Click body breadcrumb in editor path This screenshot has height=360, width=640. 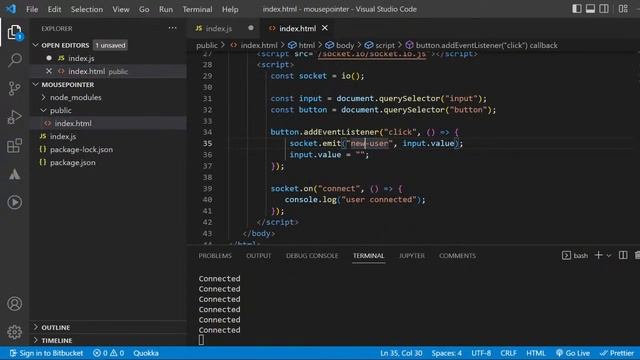[340, 45]
